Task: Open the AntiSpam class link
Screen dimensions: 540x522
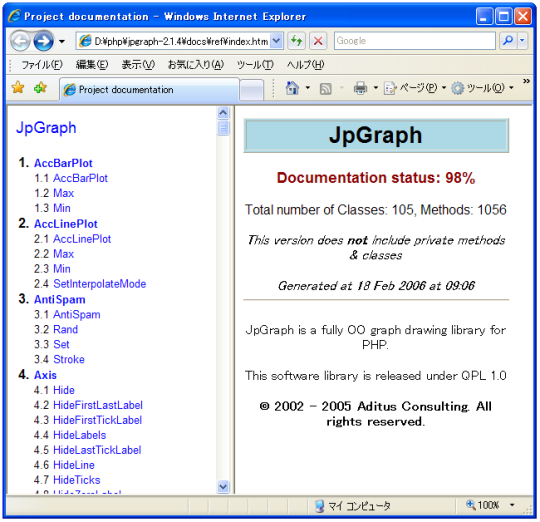Action: [x=60, y=300]
